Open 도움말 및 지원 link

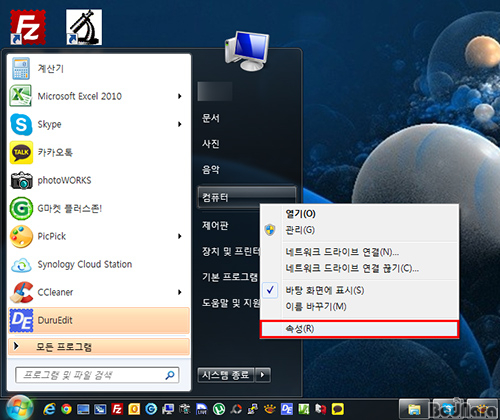click(x=231, y=303)
